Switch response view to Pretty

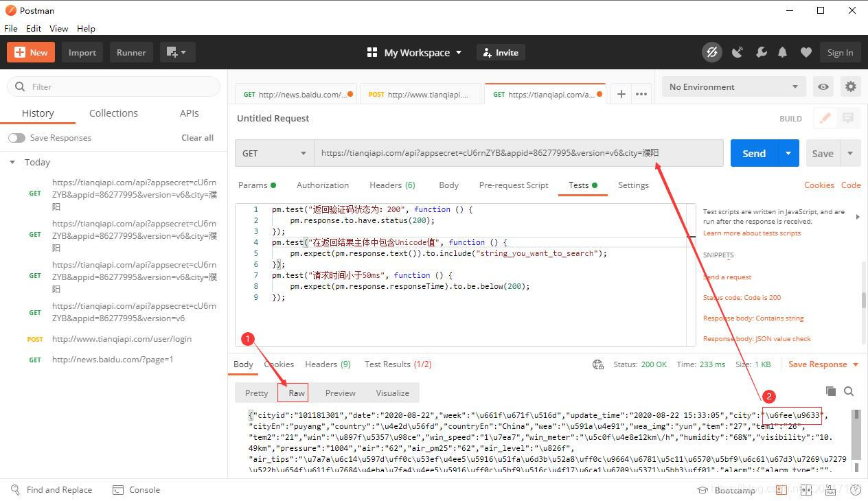256,393
